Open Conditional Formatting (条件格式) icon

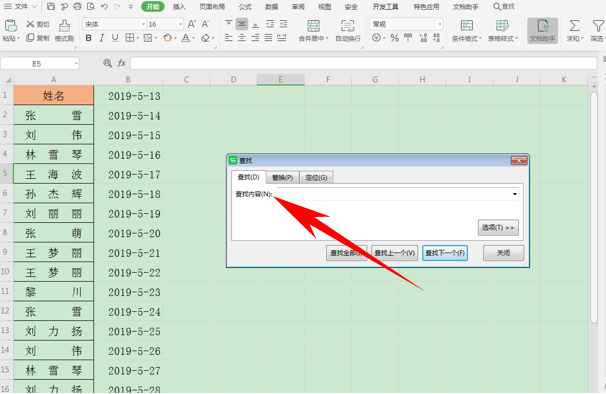pos(466,30)
